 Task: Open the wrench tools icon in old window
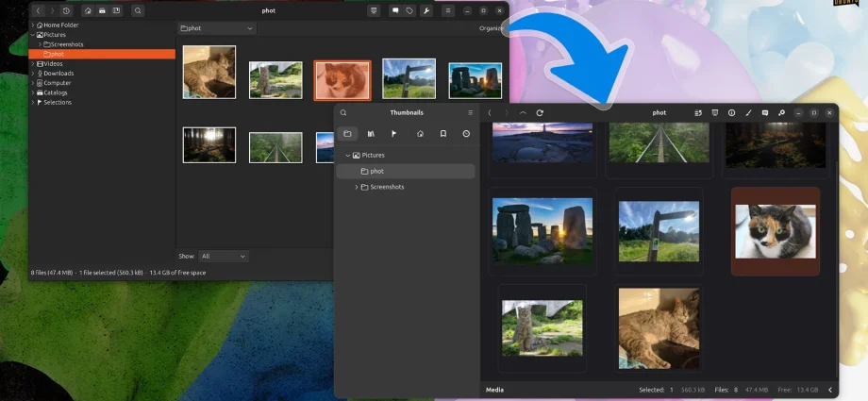click(426, 10)
